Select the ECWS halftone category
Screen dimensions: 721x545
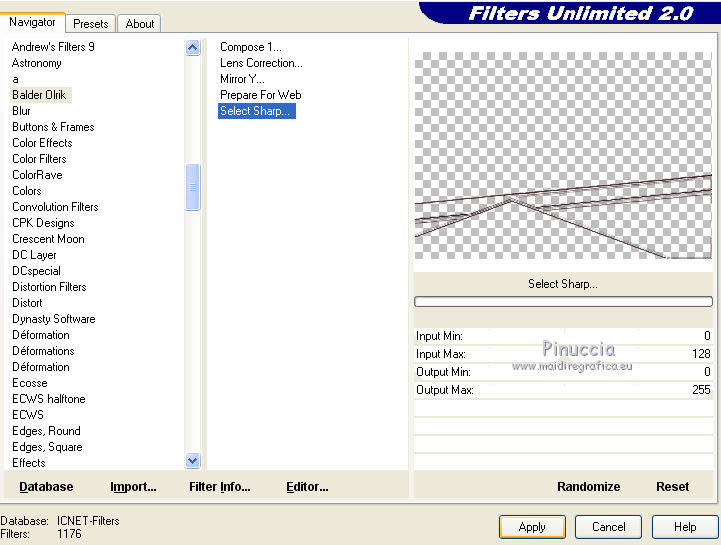pos(49,399)
